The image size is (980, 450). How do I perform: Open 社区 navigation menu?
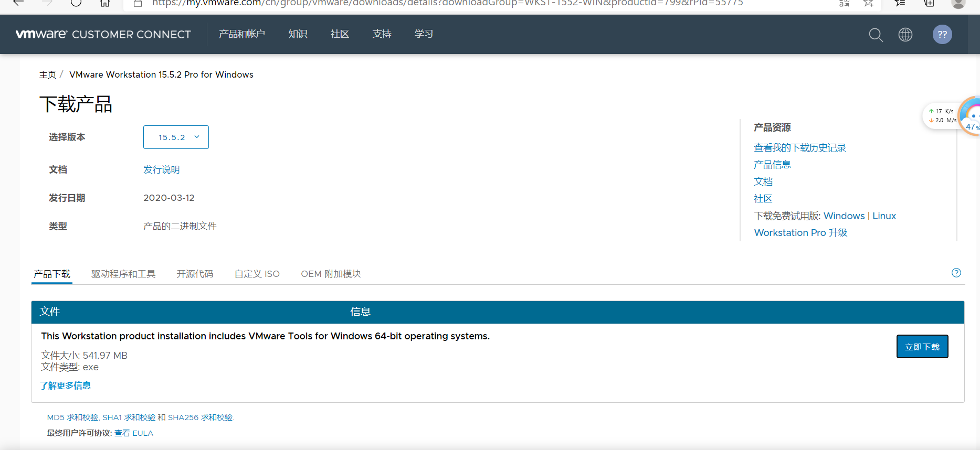point(340,34)
